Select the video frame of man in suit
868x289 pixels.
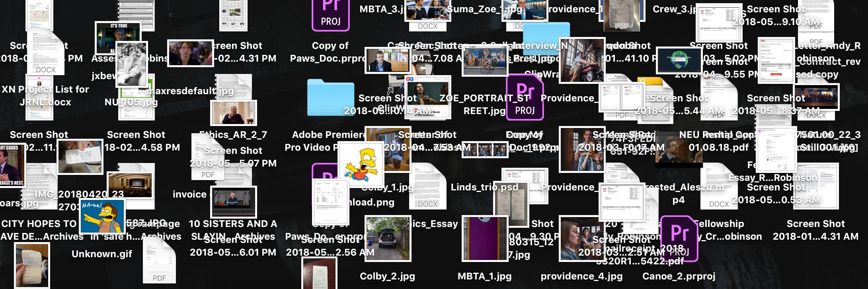[234, 202]
